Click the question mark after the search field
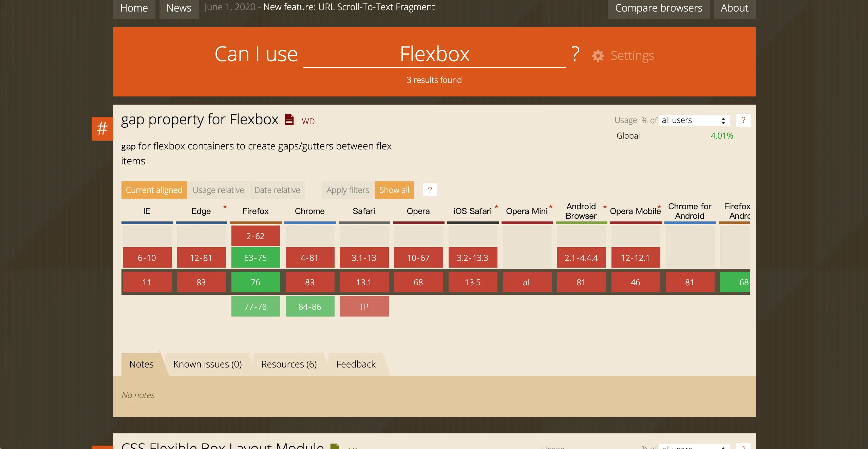This screenshot has width=868, height=449. (x=575, y=54)
